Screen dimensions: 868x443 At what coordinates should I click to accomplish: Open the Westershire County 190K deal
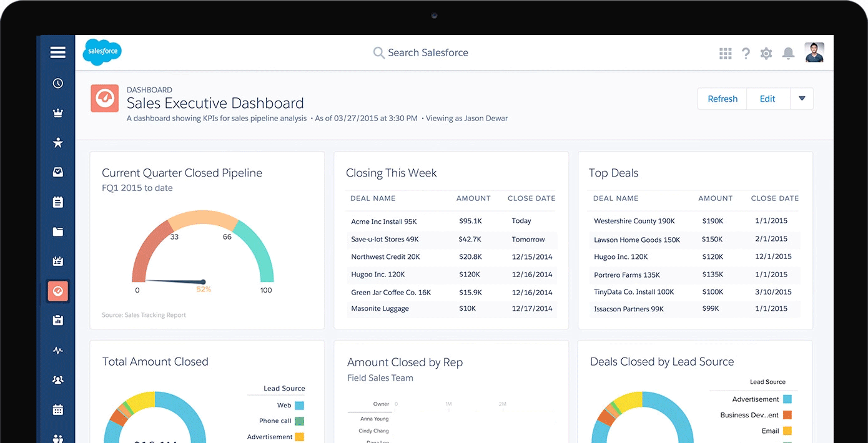click(x=634, y=221)
